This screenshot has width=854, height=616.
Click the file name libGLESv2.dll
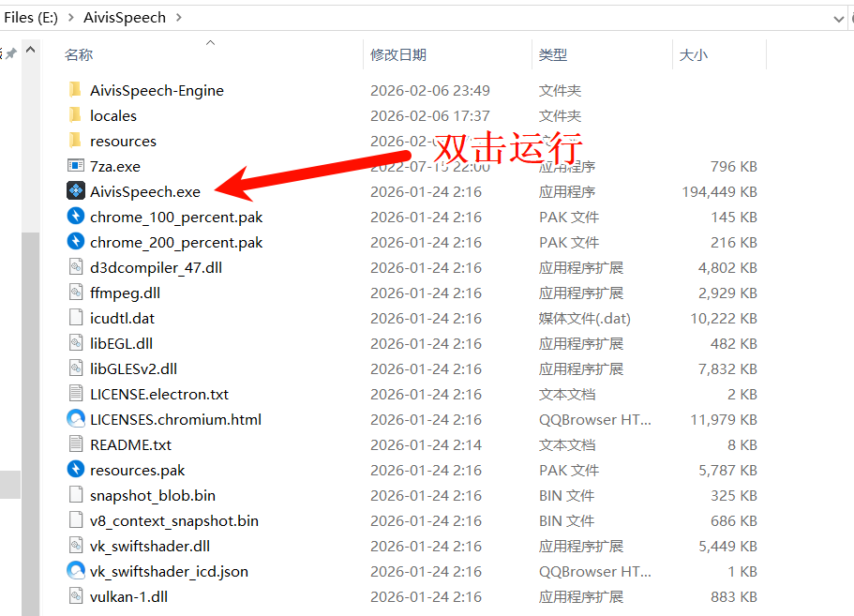pyautogui.click(x=133, y=368)
